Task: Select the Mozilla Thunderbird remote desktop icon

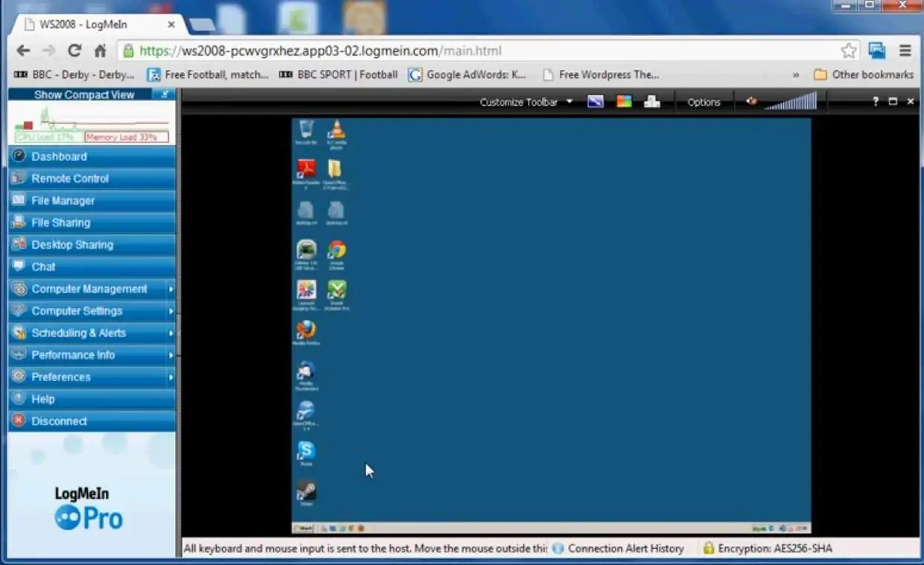Action: 306,374
